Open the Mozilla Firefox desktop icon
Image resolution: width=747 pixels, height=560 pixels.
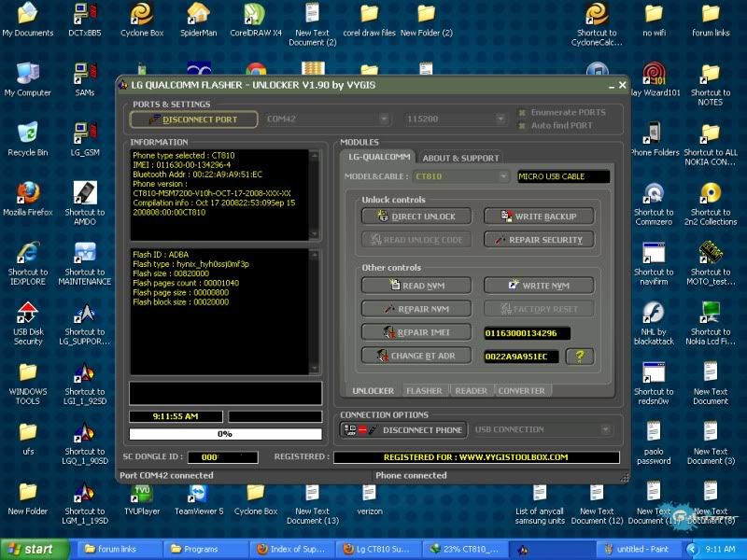(x=28, y=200)
